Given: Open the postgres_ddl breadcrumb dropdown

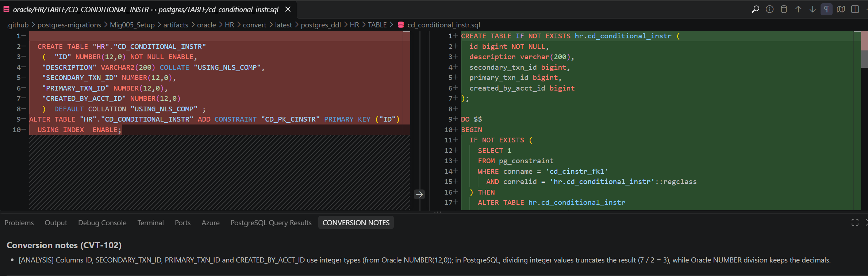Looking at the screenshot, I should coord(321,25).
